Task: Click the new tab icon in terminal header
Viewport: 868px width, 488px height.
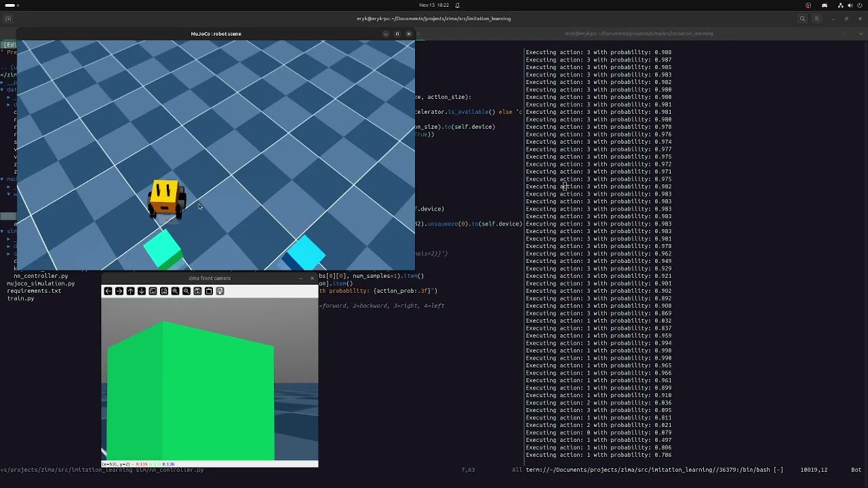Action: 8,19
